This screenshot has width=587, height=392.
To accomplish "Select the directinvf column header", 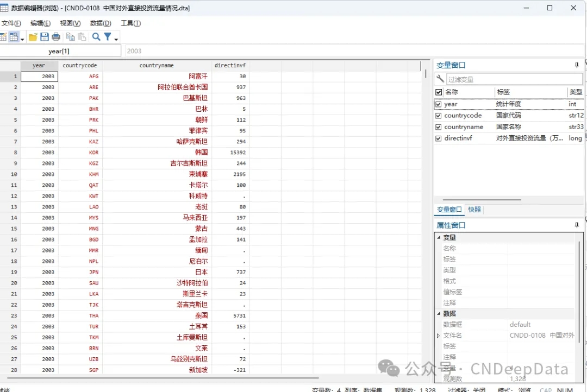I will pyautogui.click(x=230, y=66).
